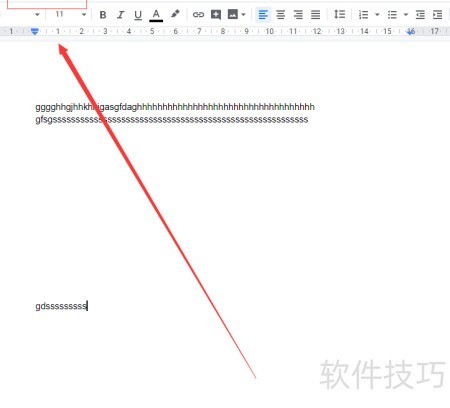Enable left text alignment
The height and width of the screenshot is (408, 450).
[x=263, y=15]
